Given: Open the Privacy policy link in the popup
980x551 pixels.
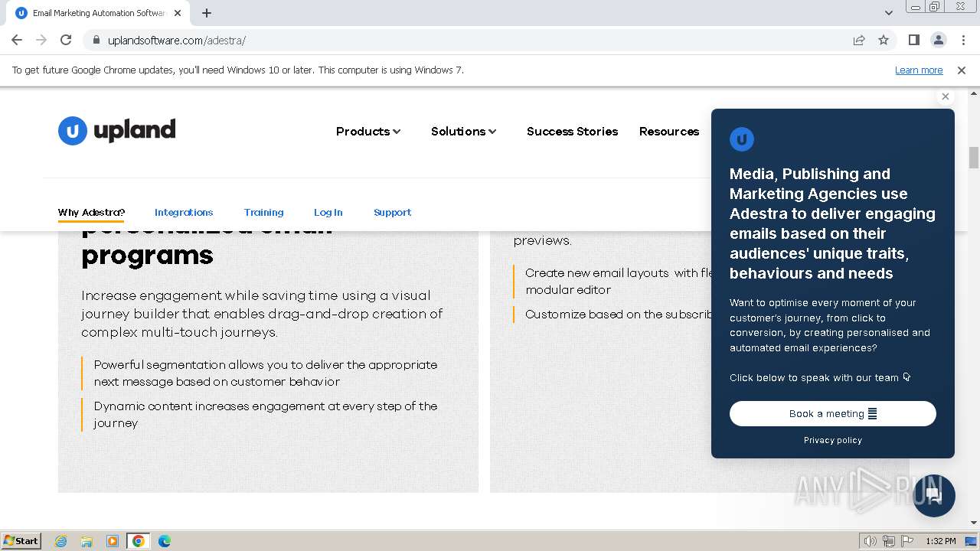Looking at the screenshot, I should coord(833,440).
